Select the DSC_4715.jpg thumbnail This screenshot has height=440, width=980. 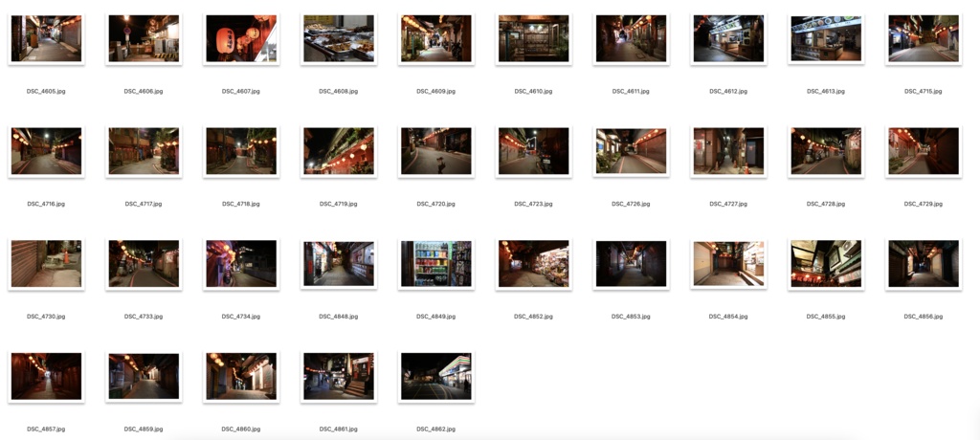click(x=924, y=39)
